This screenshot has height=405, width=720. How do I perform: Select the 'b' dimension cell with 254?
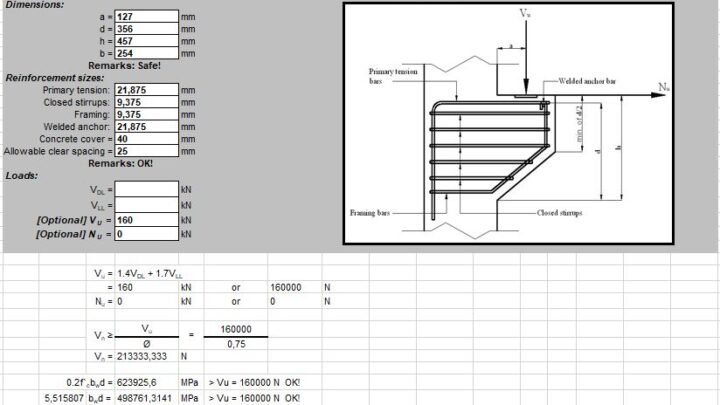pyautogui.click(x=146, y=53)
